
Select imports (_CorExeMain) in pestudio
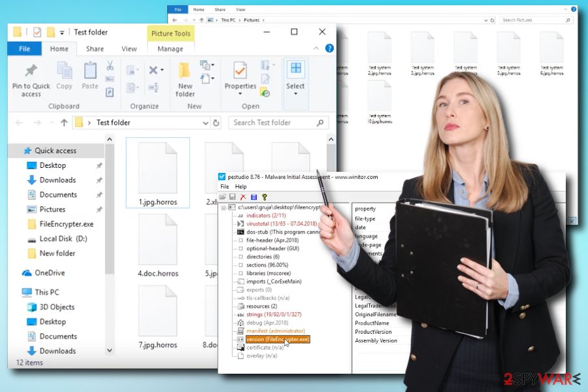click(x=274, y=282)
